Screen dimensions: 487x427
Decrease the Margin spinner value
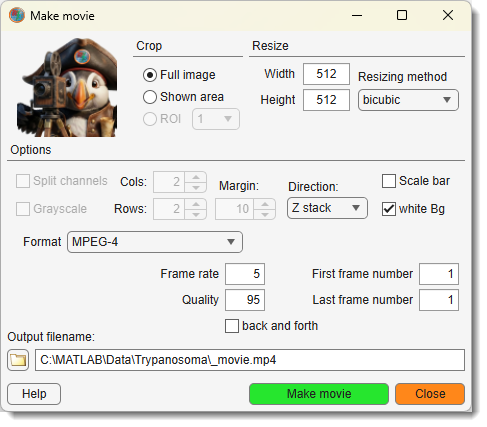[265, 214]
